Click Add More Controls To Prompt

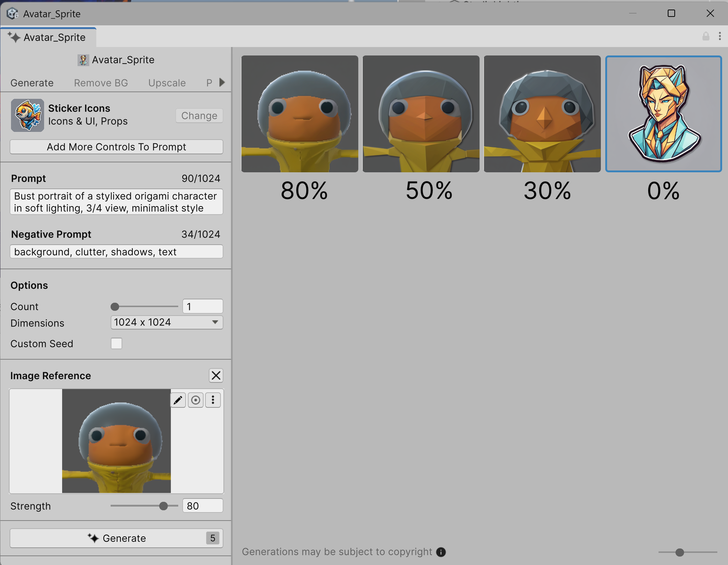point(116,147)
